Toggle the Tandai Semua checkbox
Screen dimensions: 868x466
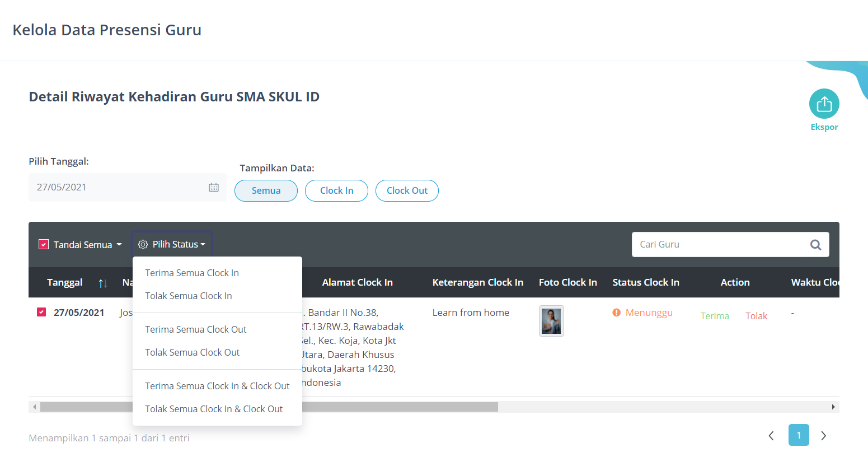(x=44, y=245)
